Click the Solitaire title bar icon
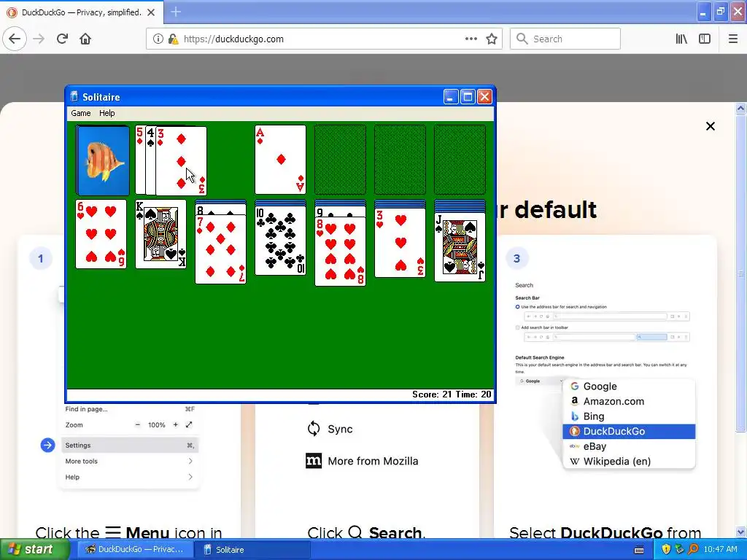The width and height of the screenshot is (747, 560). click(x=74, y=97)
